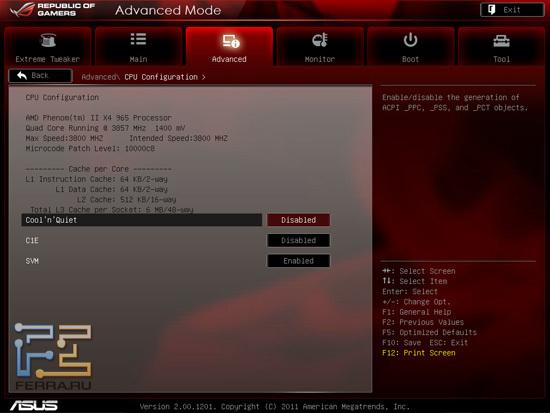Open the SVM Enabled dropdown

(299, 261)
